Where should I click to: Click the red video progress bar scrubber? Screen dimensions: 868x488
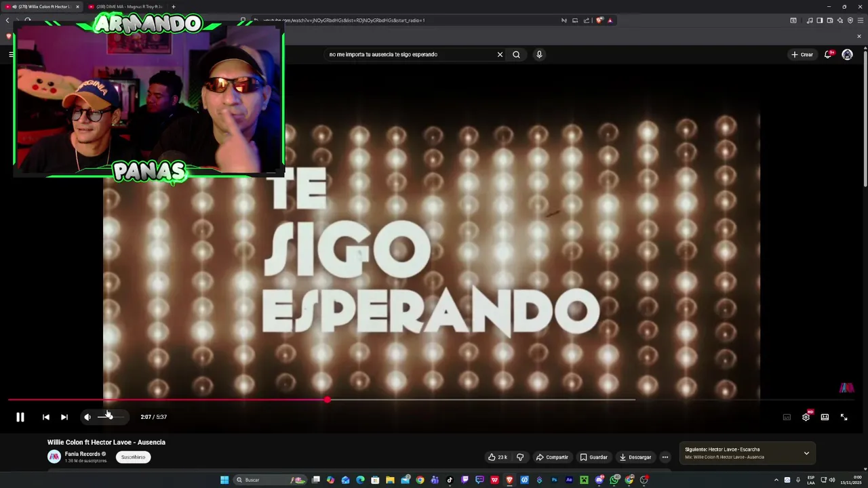328,400
